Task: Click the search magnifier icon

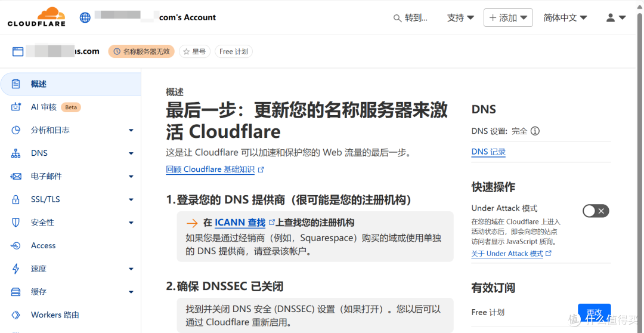Action: pos(397,18)
